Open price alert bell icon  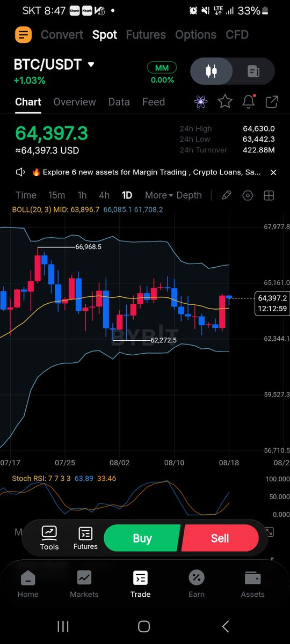pos(249,101)
